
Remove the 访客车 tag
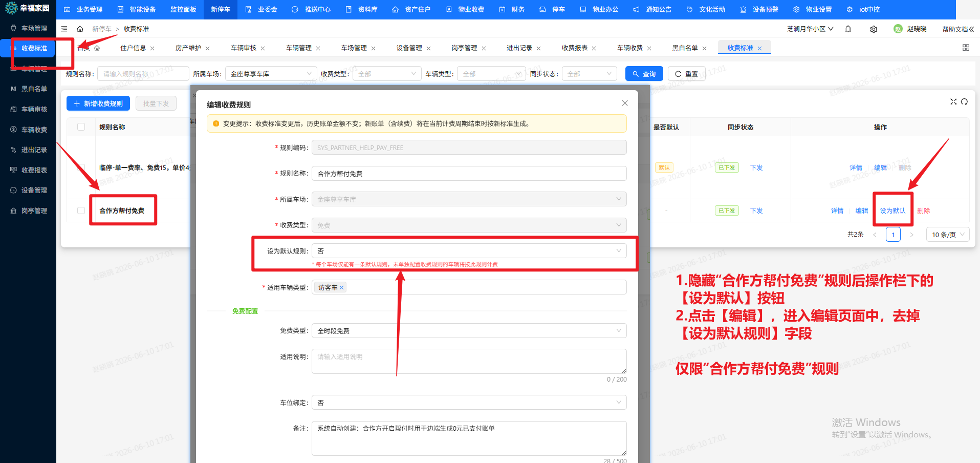[x=342, y=288]
